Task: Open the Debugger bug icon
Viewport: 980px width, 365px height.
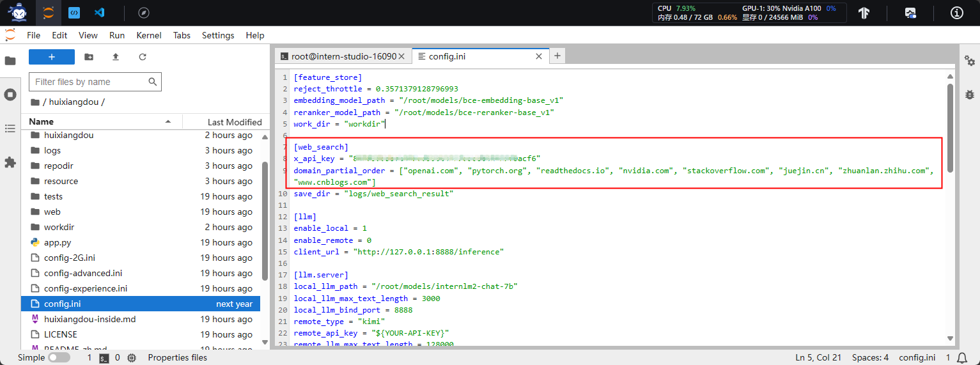Action: click(x=970, y=95)
